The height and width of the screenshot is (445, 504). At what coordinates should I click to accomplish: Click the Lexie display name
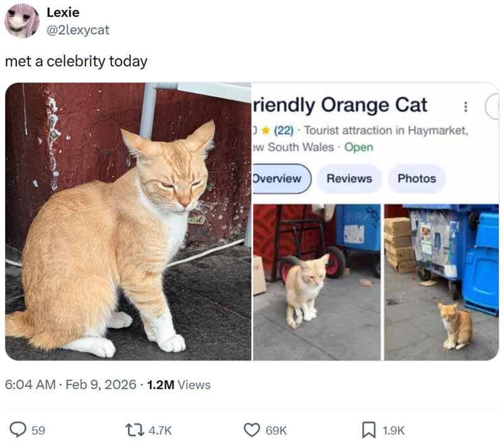[63, 13]
